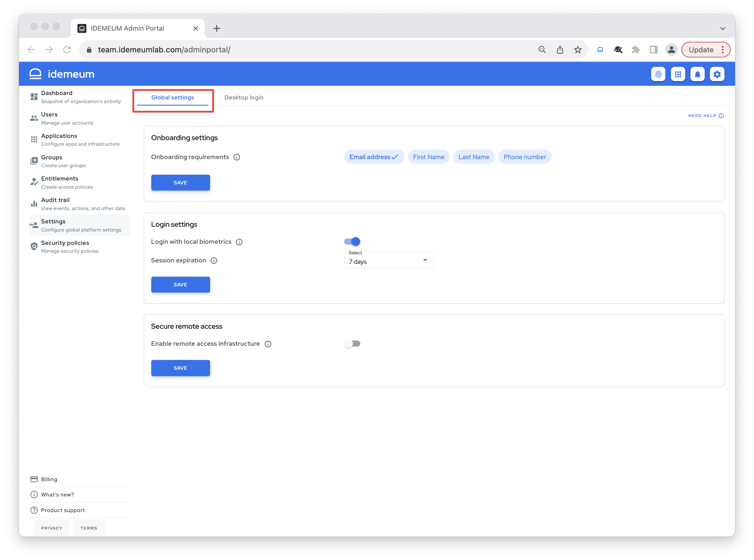Viewport: 754px width, 560px height.
Task: Bookmark this page with star icon
Action: [578, 50]
